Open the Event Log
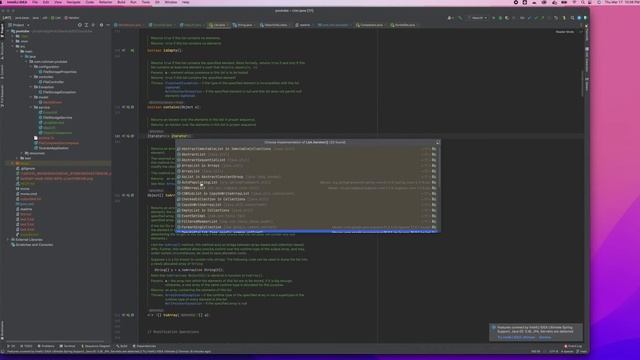Viewport: 640px width, 360px height. (573, 346)
